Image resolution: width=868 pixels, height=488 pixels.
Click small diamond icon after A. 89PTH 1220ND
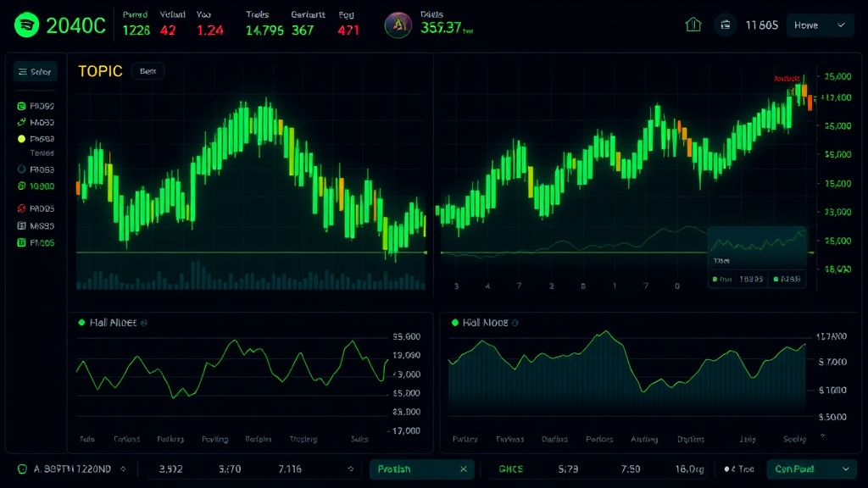(123, 469)
